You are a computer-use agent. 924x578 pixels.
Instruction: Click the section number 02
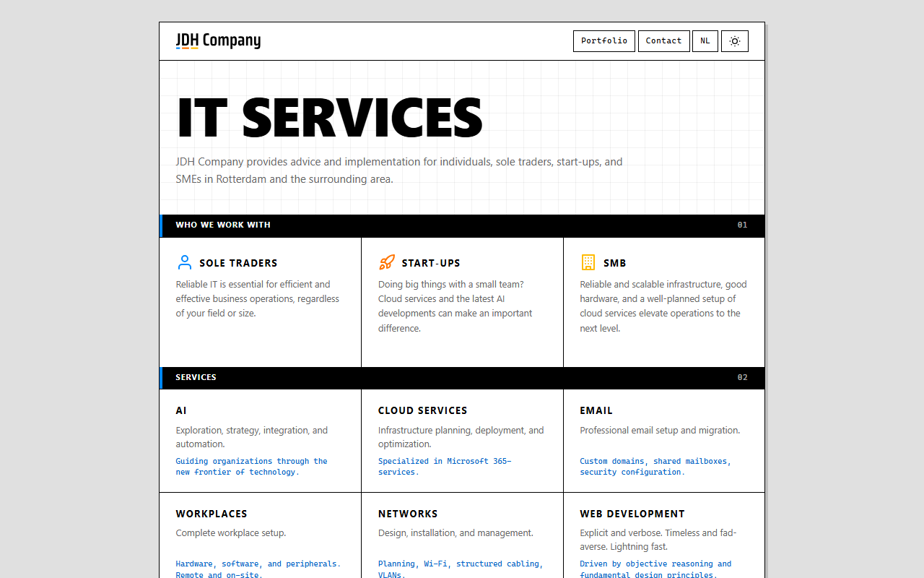pyautogui.click(x=742, y=377)
